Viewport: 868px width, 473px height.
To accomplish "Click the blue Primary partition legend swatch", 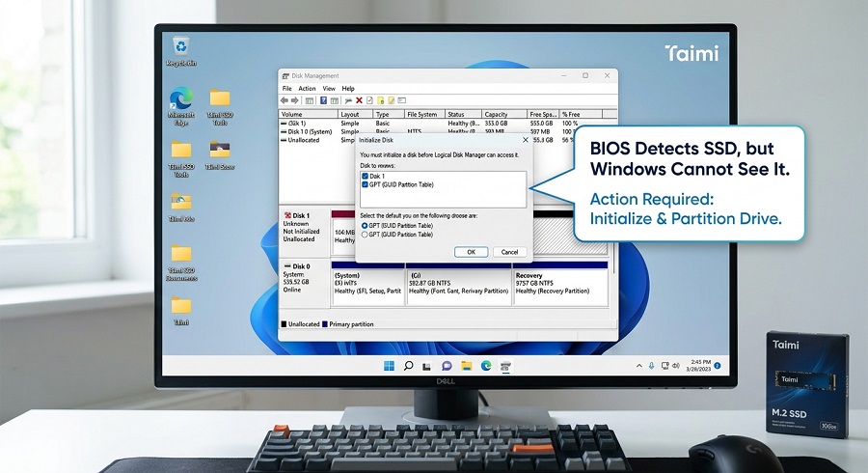I will pyautogui.click(x=325, y=324).
